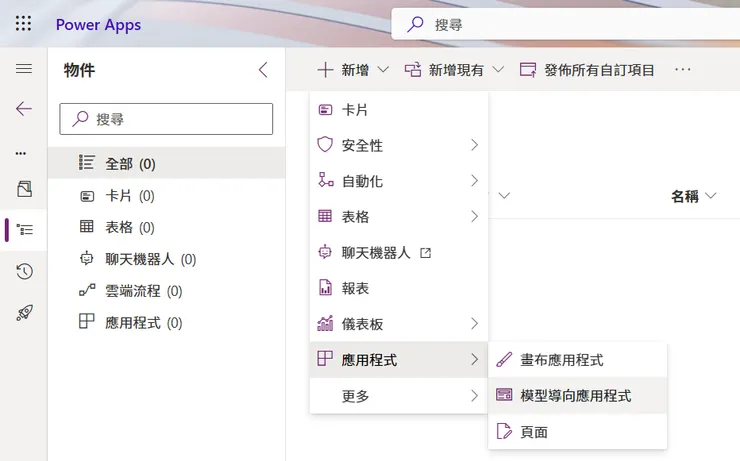Click the 新增 toolbar button
Image resolution: width=740 pixels, height=461 pixels.
[344, 70]
